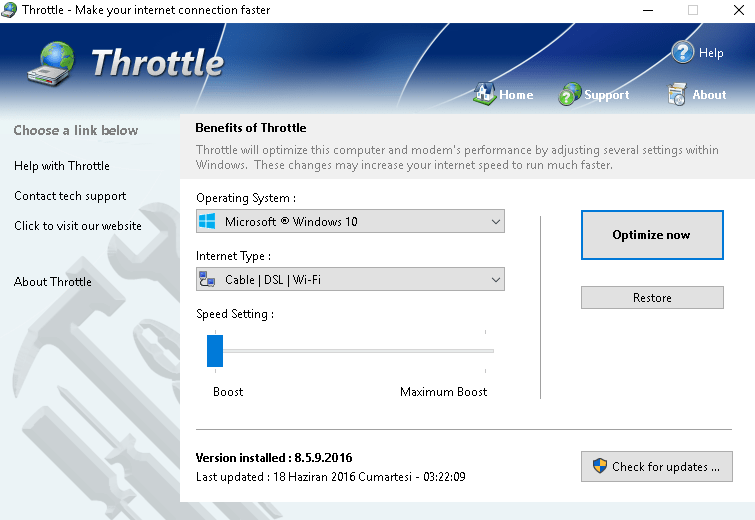755x520 pixels.
Task: Open the Operating System dropdown arrow
Action: click(495, 221)
